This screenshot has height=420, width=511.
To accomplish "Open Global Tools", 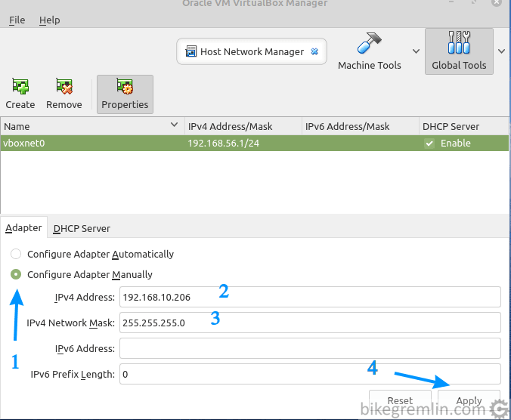I will tap(459, 51).
